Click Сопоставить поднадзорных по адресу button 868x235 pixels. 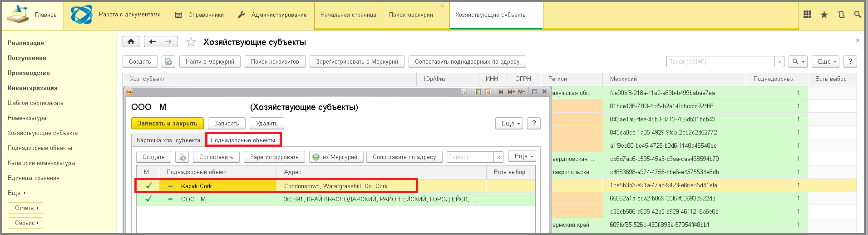tap(467, 61)
